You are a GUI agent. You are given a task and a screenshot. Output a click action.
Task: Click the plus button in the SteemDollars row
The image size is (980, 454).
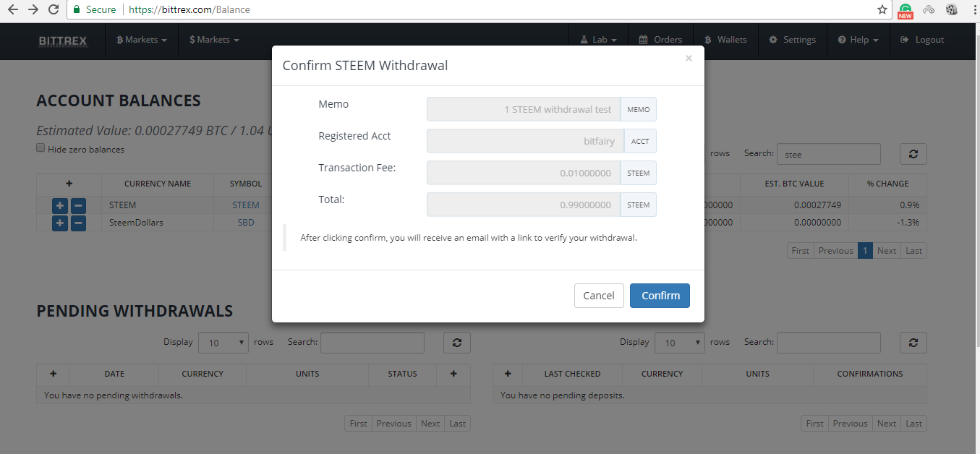60,223
